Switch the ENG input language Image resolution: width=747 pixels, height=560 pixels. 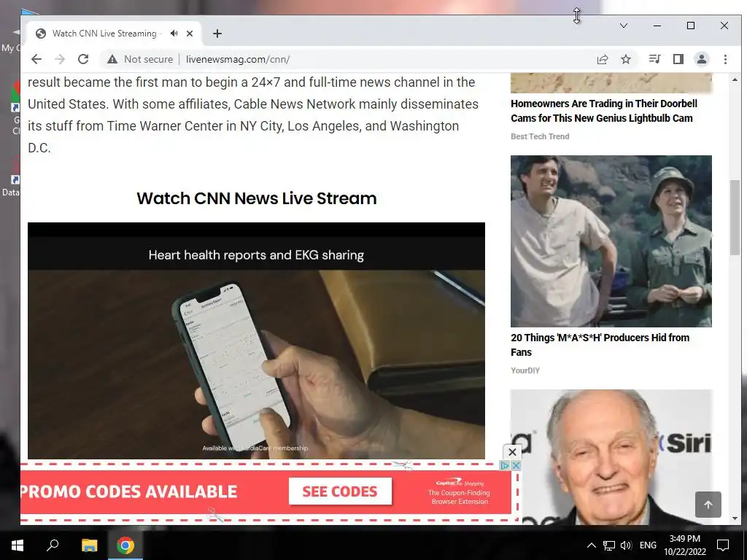click(x=648, y=545)
